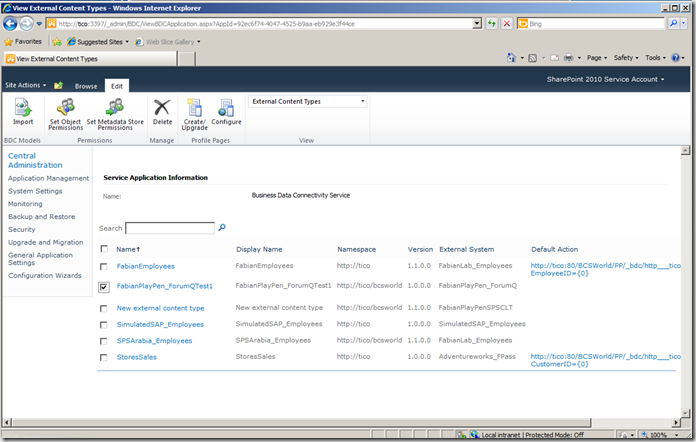The width and height of the screenshot is (696, 442).
Task: Click the Local intranet zone icon
Action: pyautogui.click(x=475, y=435)
